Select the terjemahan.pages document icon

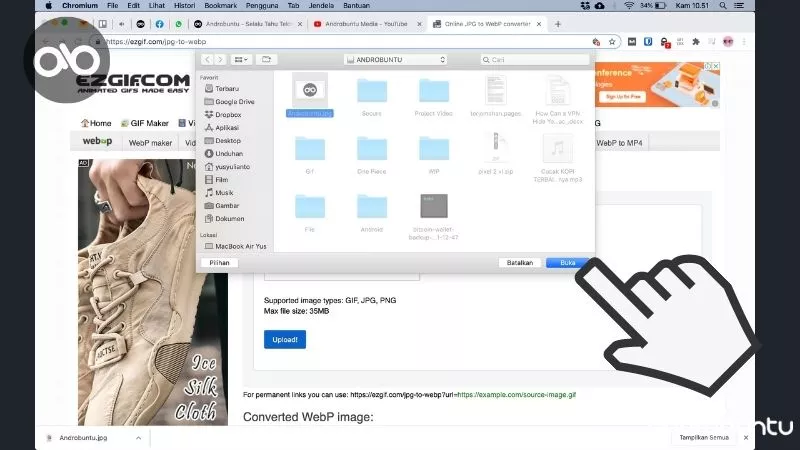point(495,90)
